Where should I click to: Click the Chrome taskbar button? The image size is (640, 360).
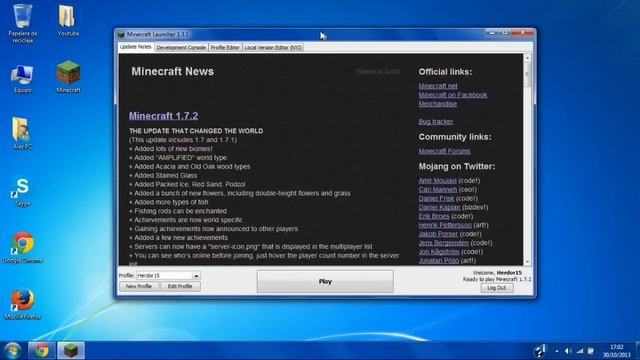point(41,351)
